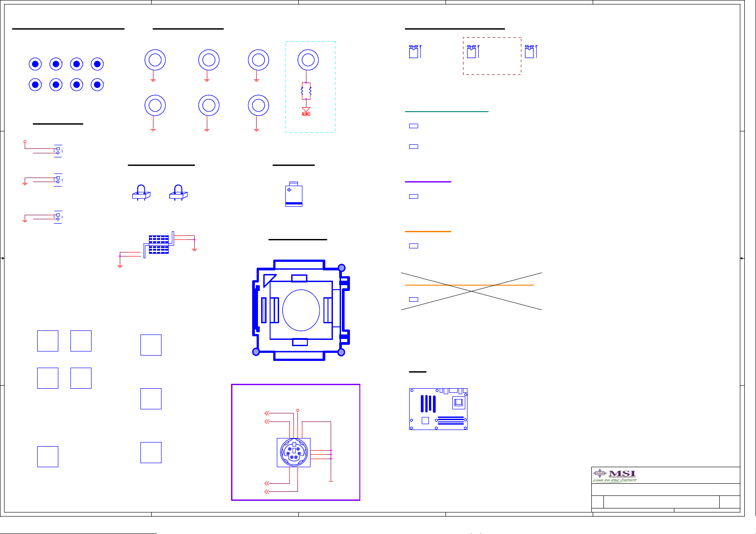Image resolution: width=756 pixels, height=534 pixels.
Task: Click the hatched bar on CPU socket left side
Action: coord(264,310)
